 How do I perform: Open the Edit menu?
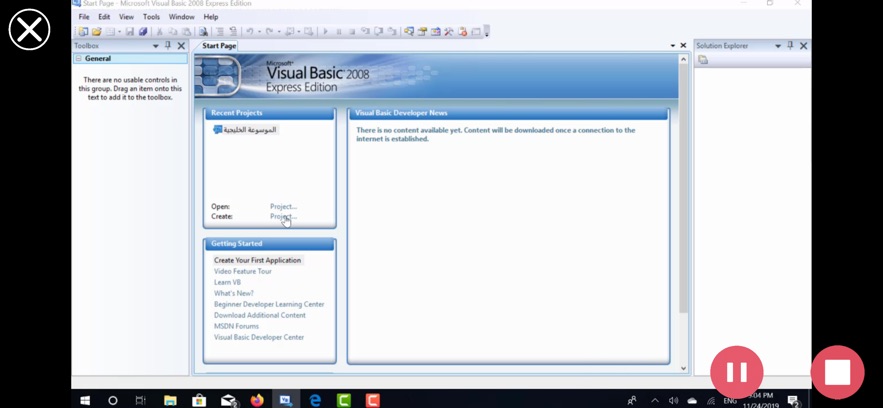(x=104, y=17)
